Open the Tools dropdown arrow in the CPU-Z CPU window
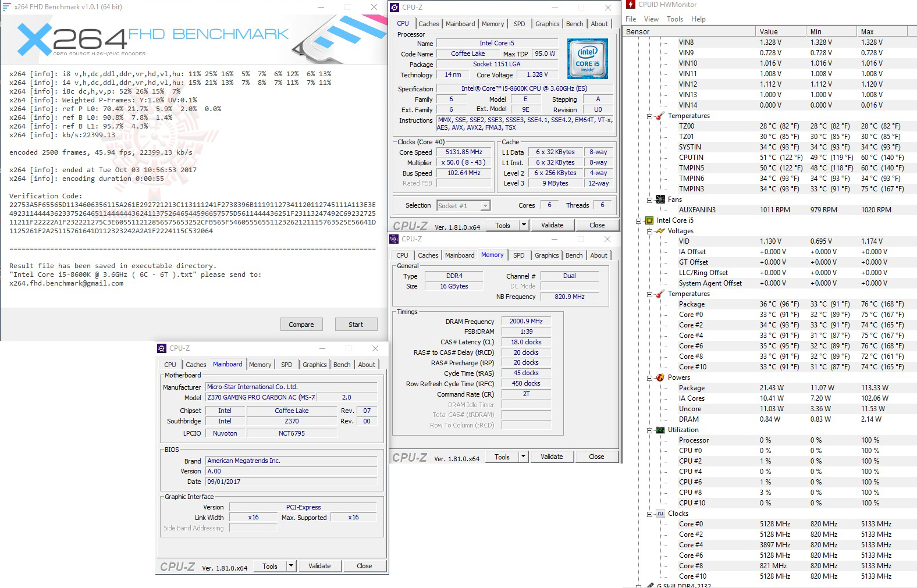 (x=524, y=225)
